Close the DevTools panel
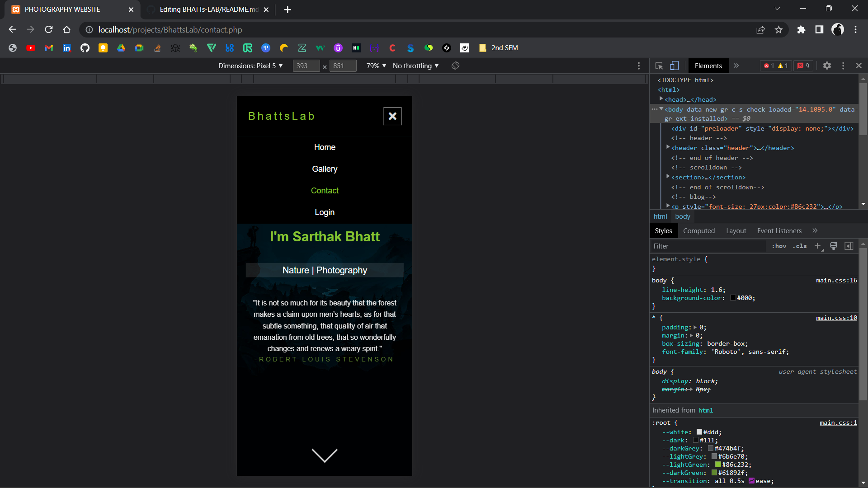This screenshot has height=488, width=868. click(x=859, y=66)
